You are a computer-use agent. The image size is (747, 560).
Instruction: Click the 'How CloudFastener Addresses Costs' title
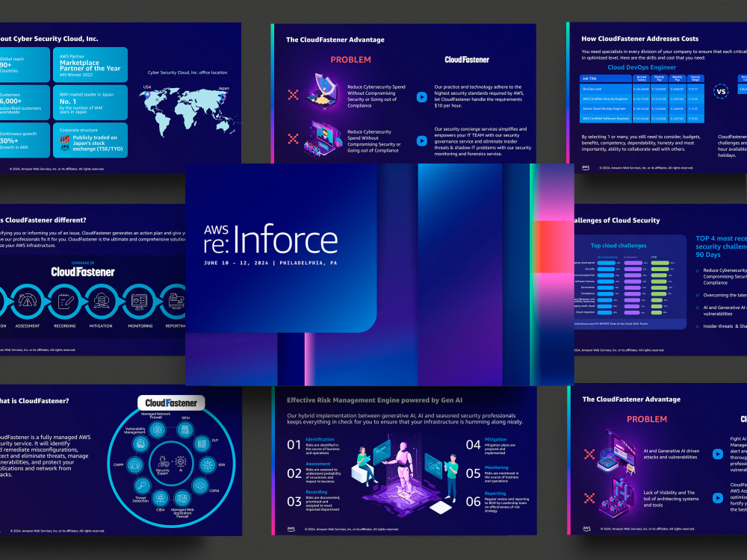coord(640,39)
